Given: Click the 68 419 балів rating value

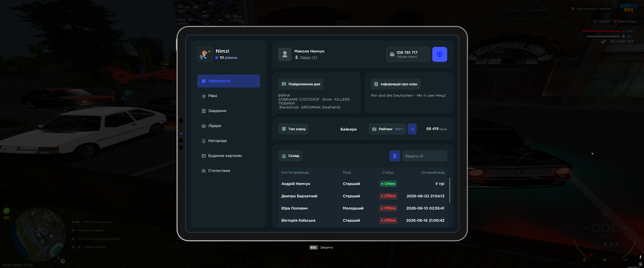Looking at the screenshot, I should point(436,129).
